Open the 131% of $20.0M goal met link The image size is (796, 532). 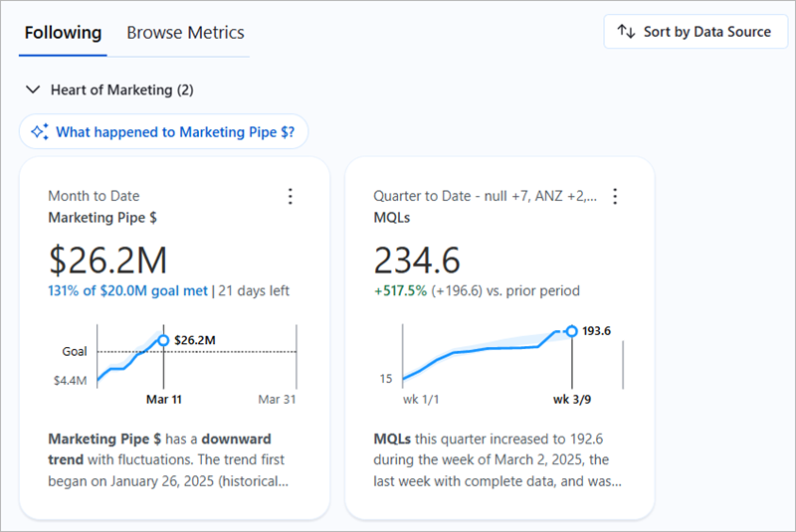128,290
